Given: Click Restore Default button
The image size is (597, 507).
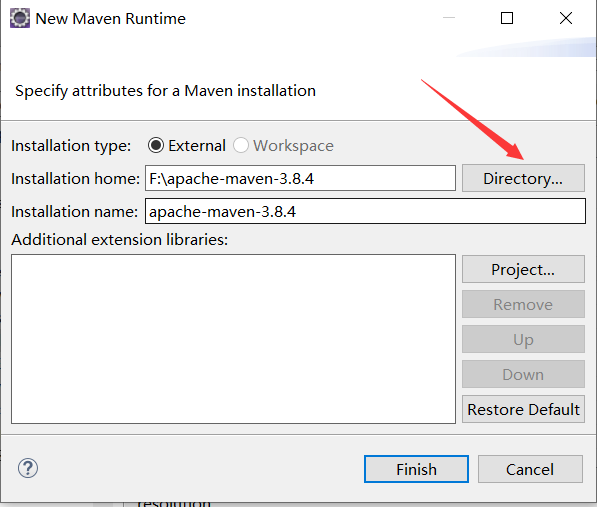Looking at the screenshot, I should (x=523, y=409).
